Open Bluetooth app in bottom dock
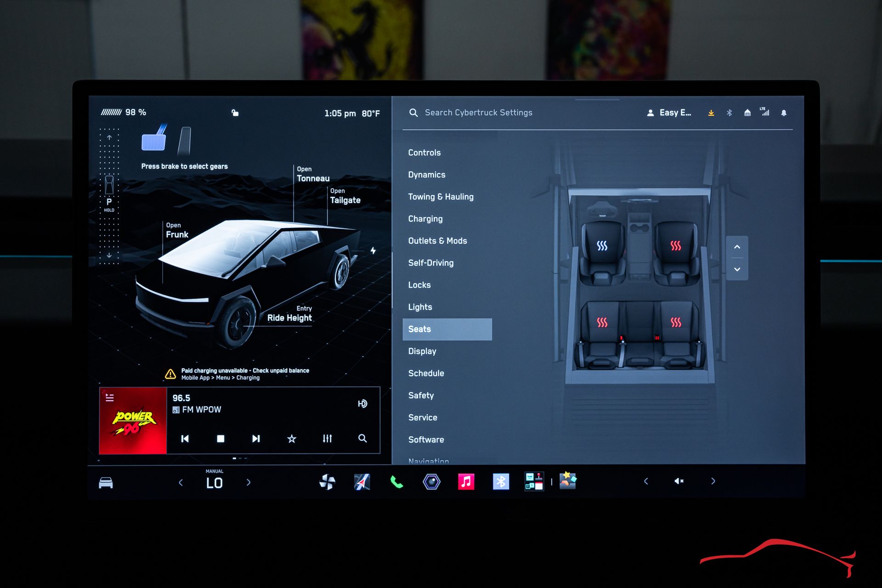Image resolution: width=882 pixels, height=588 pixels. [501, 482]
